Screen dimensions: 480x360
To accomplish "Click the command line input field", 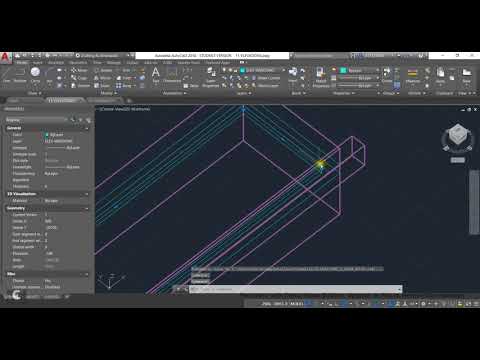I will click(x=295, y=289).
